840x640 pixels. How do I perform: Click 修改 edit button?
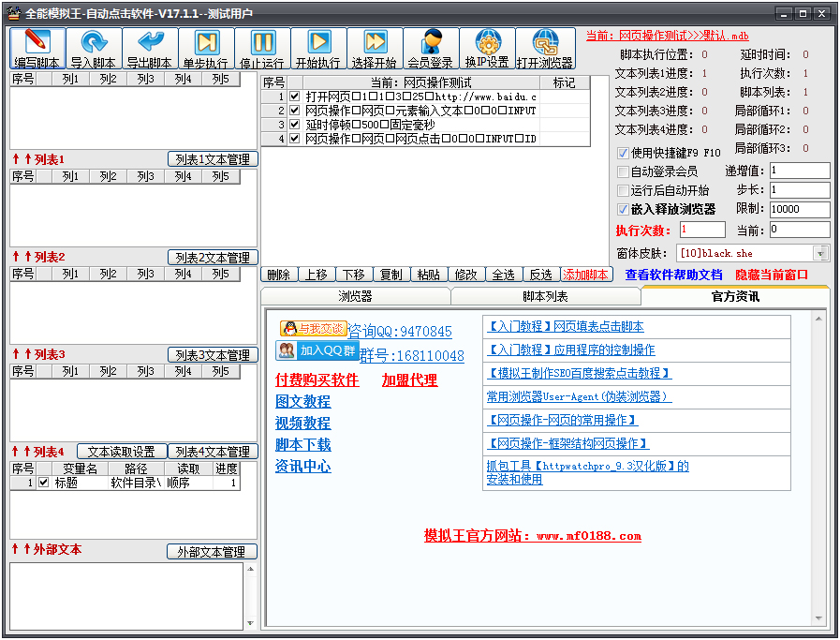tap(466, 275)
